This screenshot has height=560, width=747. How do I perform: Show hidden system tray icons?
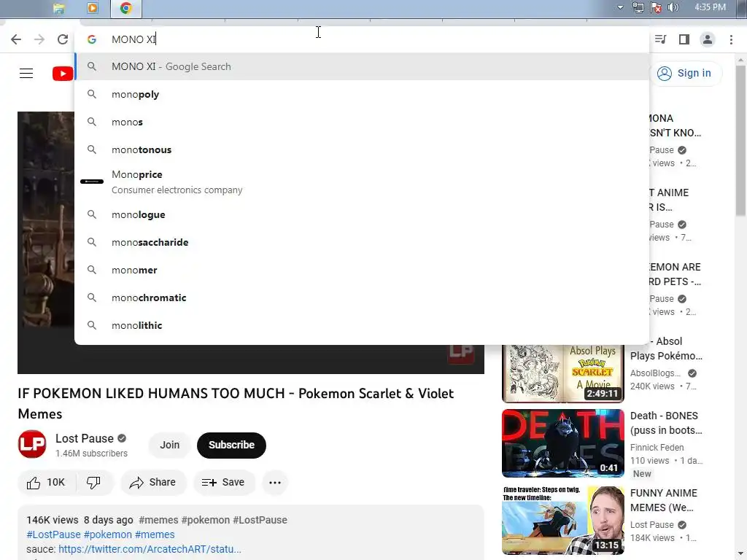click(620, 7)
